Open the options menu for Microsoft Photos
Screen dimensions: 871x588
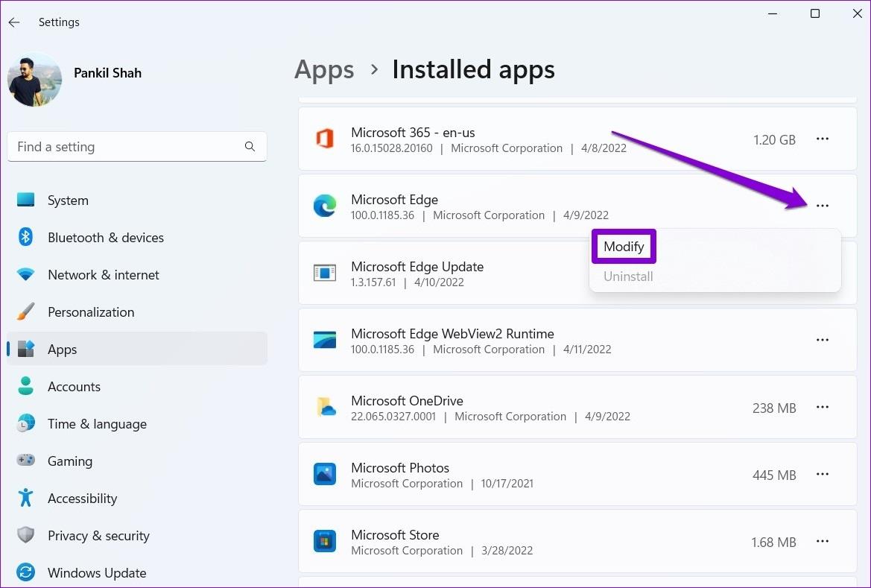823,474
